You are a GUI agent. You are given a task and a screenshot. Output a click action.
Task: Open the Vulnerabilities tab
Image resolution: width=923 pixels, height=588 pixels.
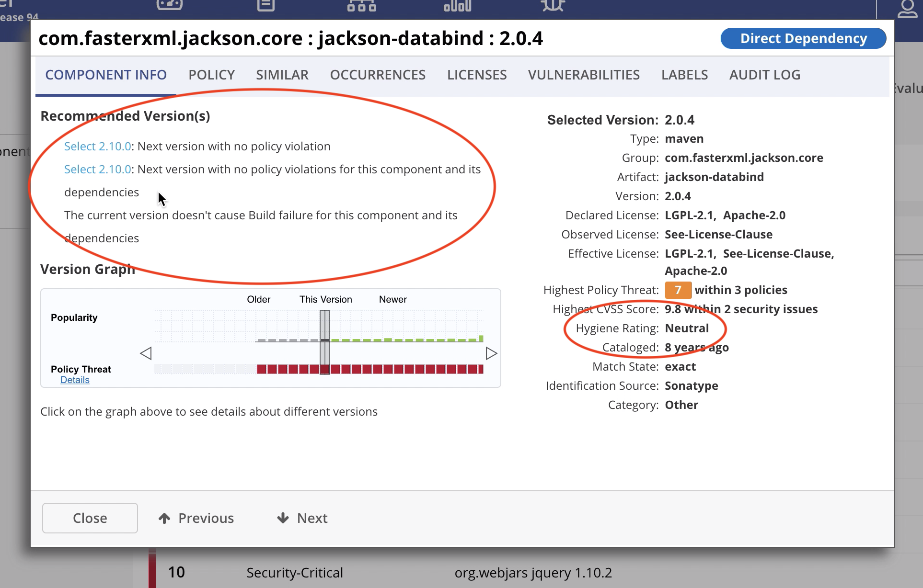(584, 75)
